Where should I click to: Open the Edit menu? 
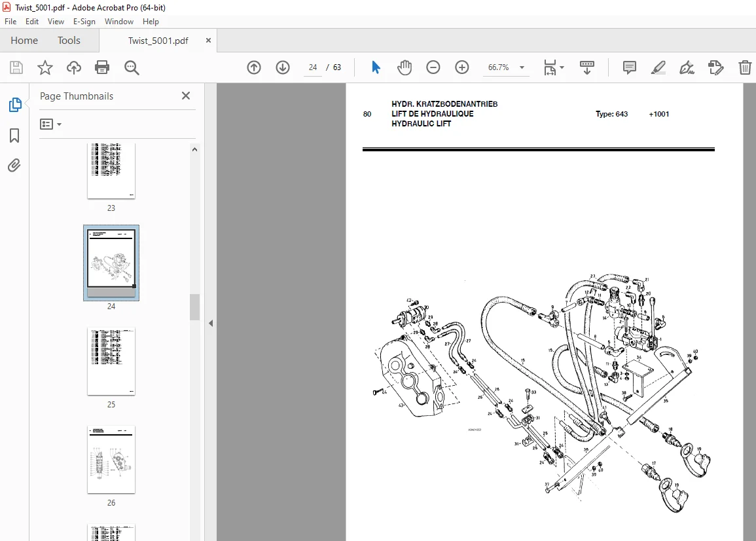click(x=32, y=22)
